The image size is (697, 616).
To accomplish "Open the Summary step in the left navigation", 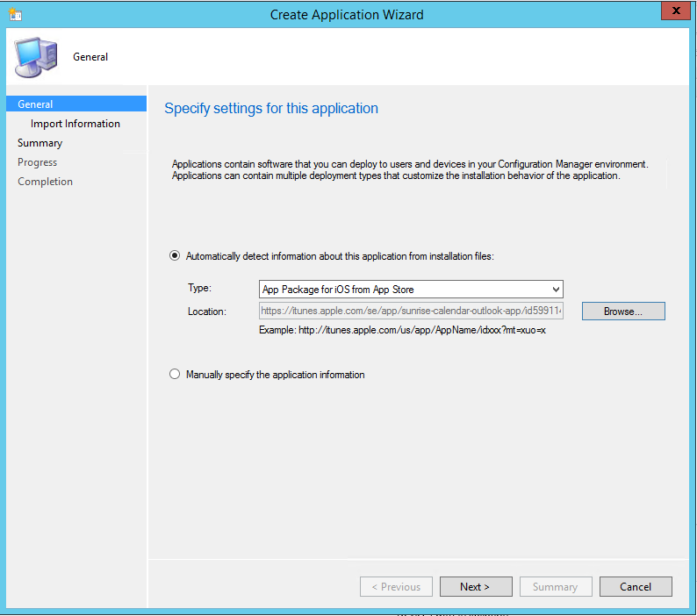I will click(40, 143).
